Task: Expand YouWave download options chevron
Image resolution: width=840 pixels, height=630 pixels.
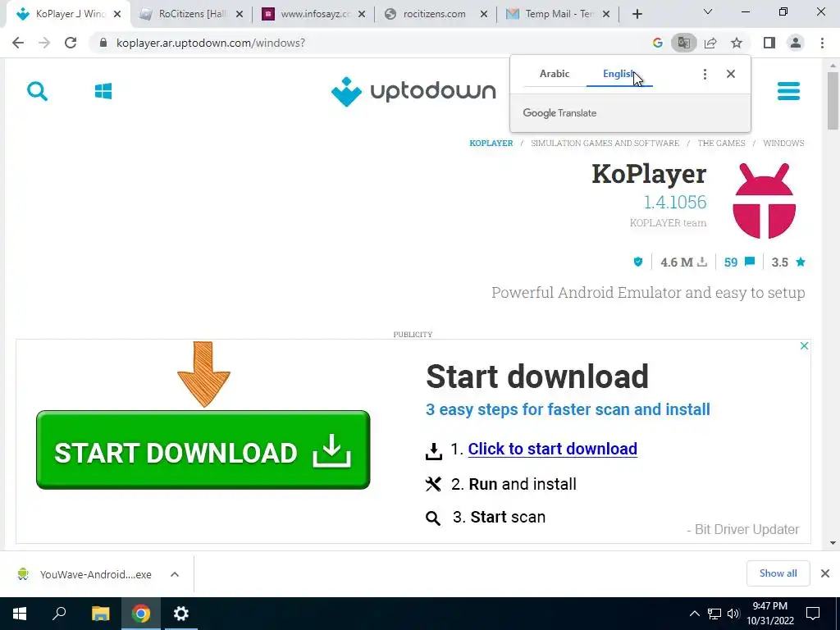Action: [x=175, y=574]
